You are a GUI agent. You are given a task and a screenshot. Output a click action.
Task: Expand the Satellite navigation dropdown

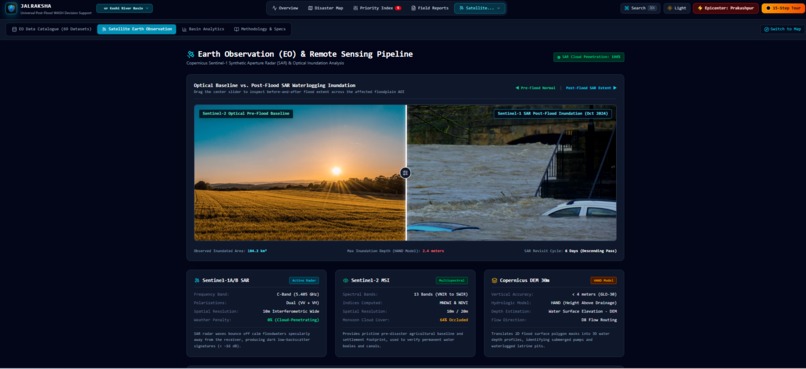479,8
